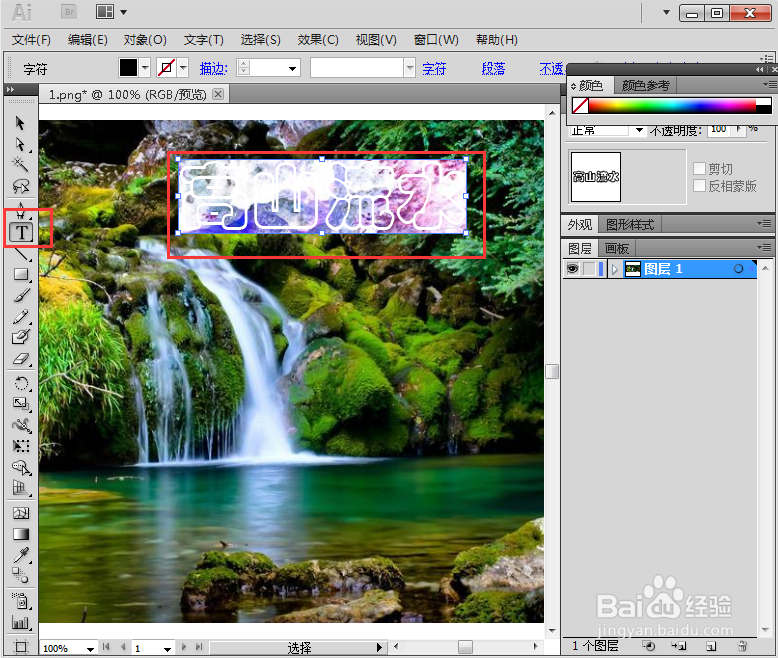The width and height of the screenshot is (778, 658).
Task: Select the Free Transform tool
Action: coord(20,446)
